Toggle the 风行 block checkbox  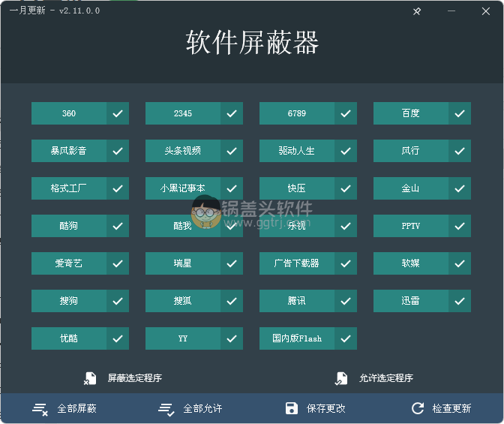coord(460,151)
